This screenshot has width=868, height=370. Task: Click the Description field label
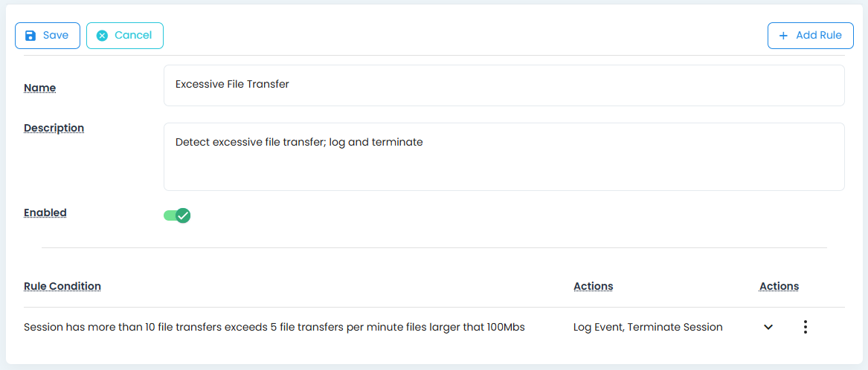click(x=54, y=128)
